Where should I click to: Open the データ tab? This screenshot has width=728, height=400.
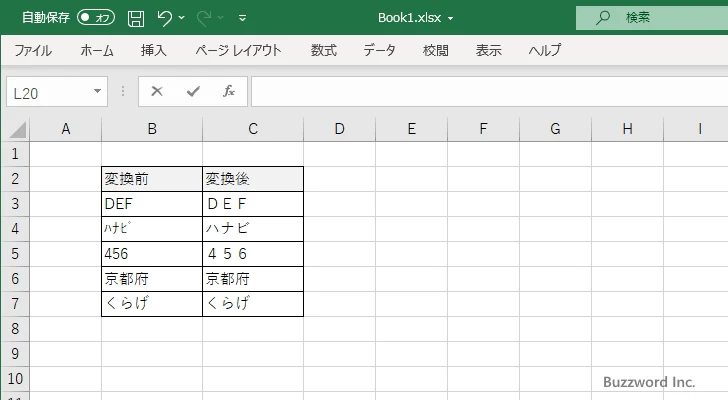pos(379,50)
